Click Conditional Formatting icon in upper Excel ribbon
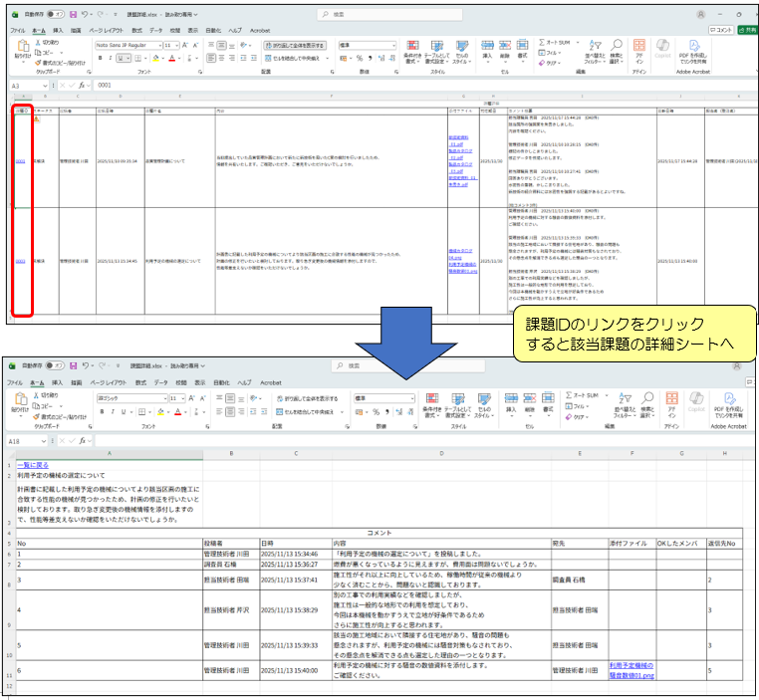This screenshot has height=700, width=759. point(411,50)
